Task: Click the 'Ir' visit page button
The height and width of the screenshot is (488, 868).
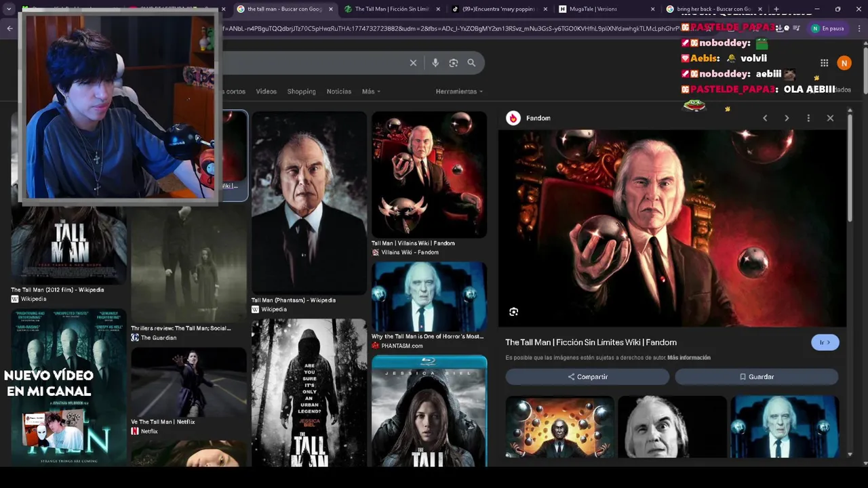Action: point(825,342)
